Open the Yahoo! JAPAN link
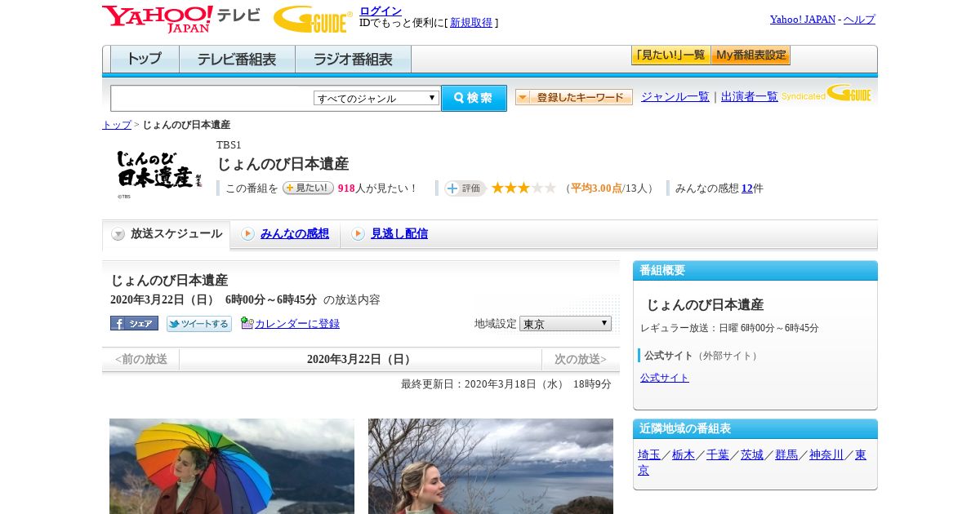 pos(803,19)
